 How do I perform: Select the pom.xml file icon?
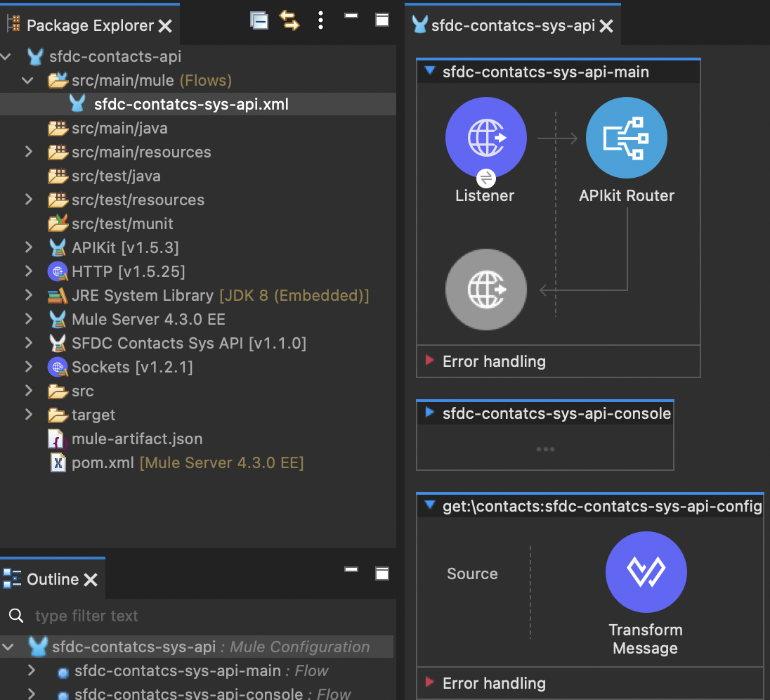pos(58,462)
